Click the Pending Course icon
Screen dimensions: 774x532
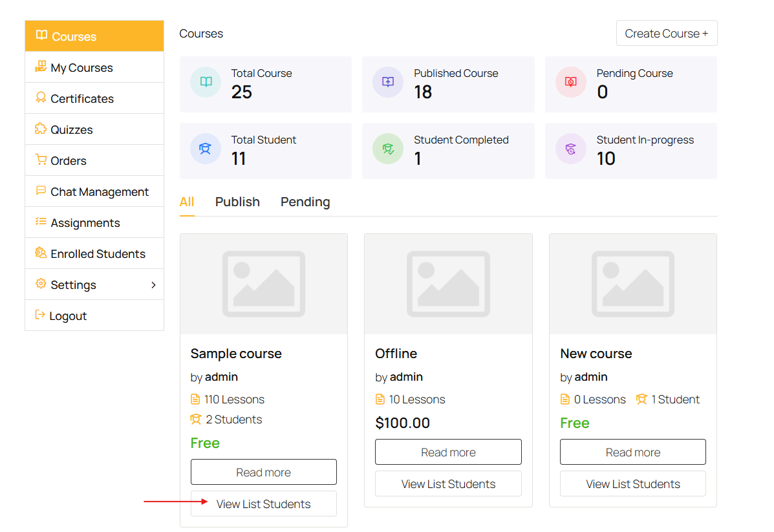(570, 82)
